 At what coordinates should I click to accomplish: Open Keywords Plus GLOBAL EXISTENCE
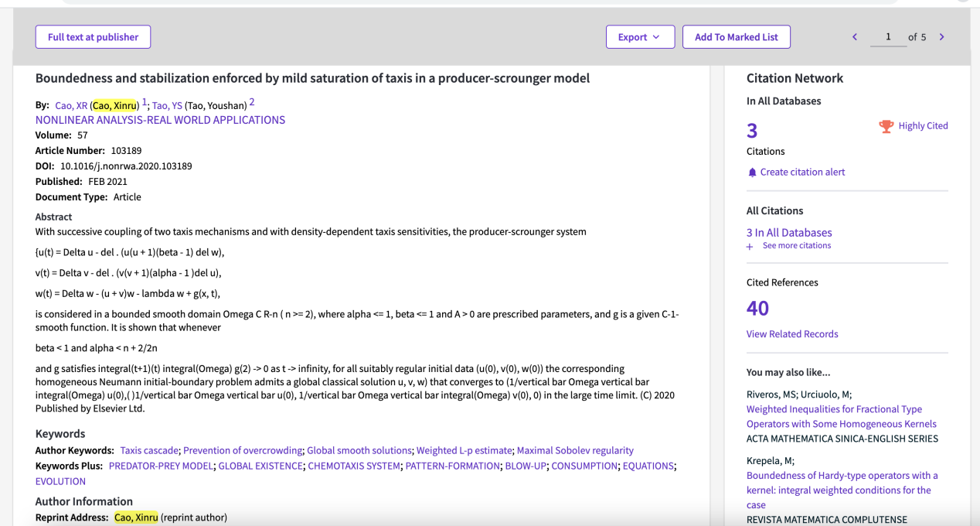260,466
